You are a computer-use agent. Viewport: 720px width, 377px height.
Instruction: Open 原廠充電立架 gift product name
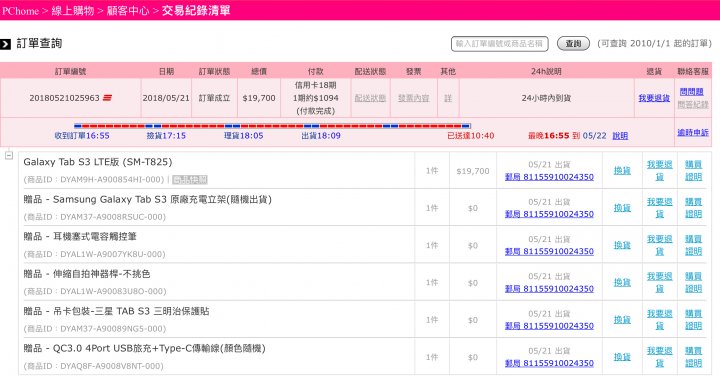tap(147, 199)
